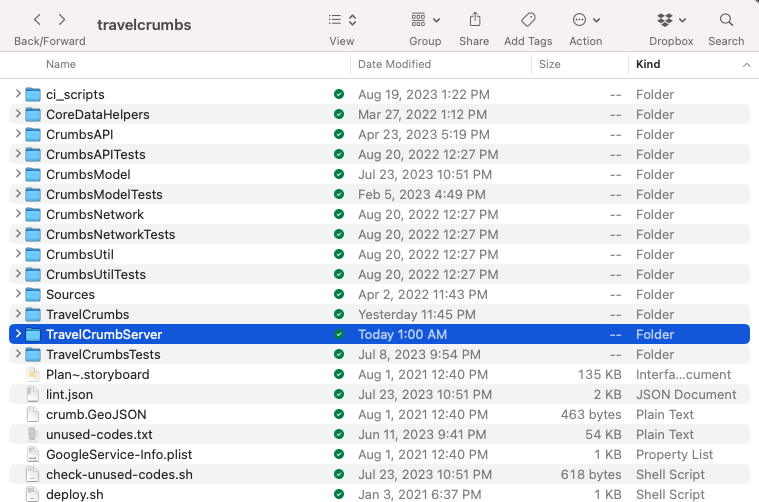Screen dimensions: 759x502
Task: Open the Action menu dropdown
Action: [x=586, y=20]
